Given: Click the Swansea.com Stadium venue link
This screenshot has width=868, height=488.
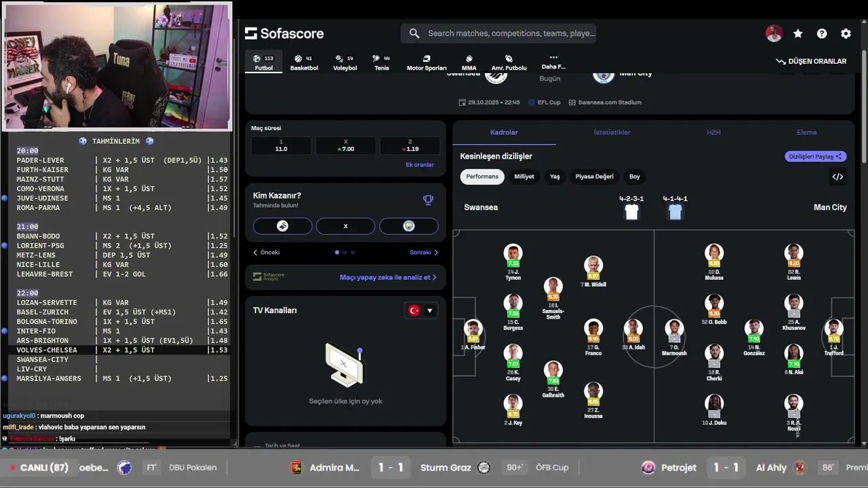Looking at the screenshot, I should [x=605, y=102].
